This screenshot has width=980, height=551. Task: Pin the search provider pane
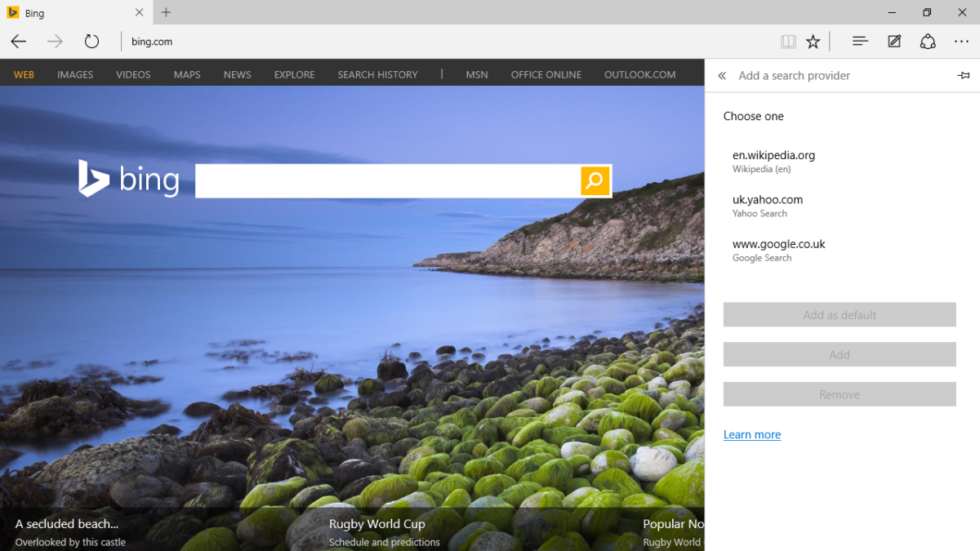964,75
